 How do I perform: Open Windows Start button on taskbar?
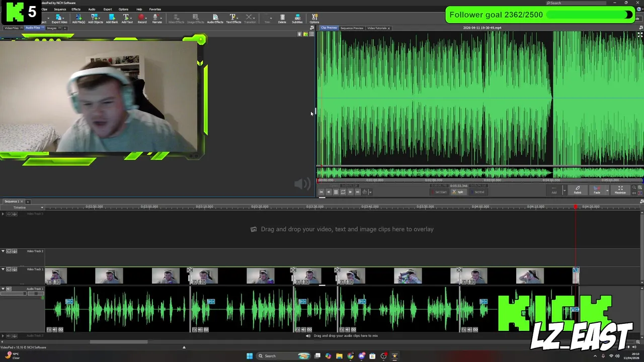(x=250, y=356)
